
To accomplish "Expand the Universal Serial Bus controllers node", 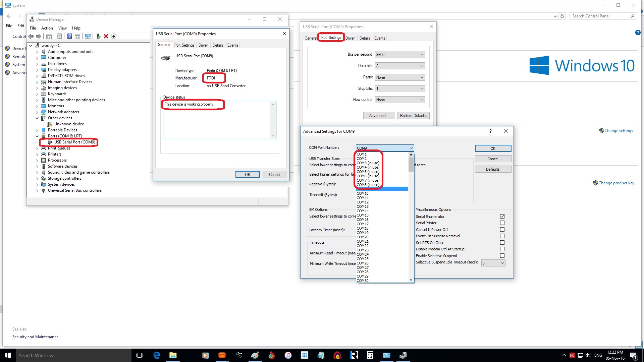I will tap(37, 191).
